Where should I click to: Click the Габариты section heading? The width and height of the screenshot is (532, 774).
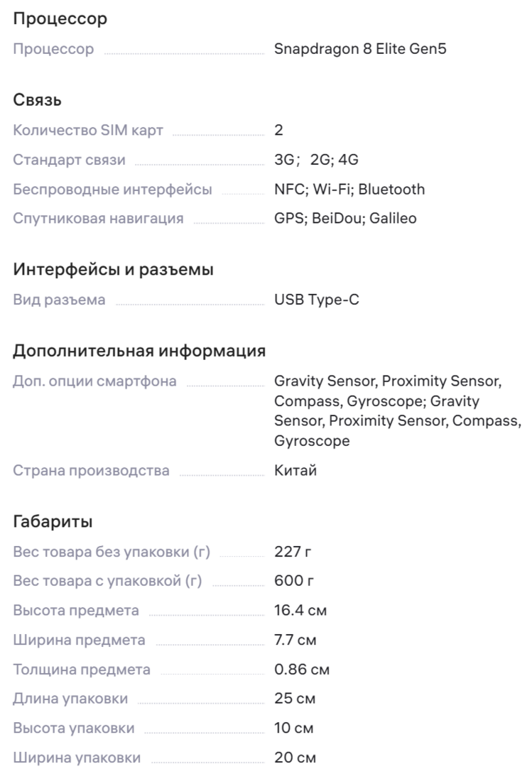(x=53, y=523)
